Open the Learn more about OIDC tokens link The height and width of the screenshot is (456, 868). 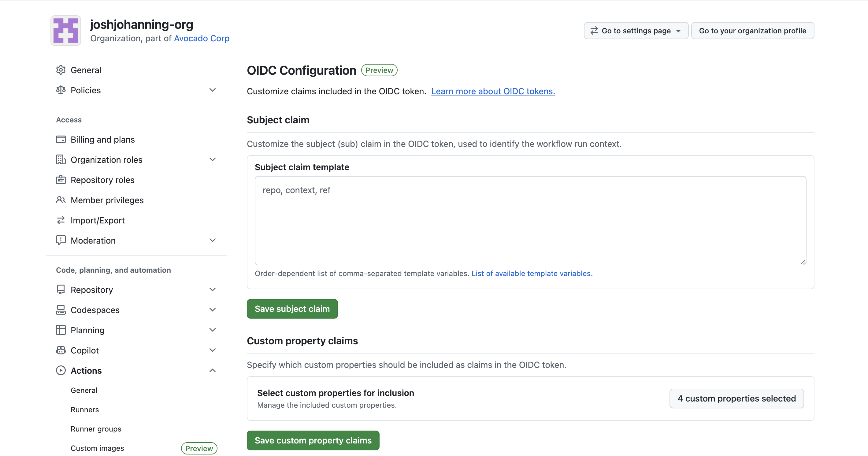pos(493,91)
